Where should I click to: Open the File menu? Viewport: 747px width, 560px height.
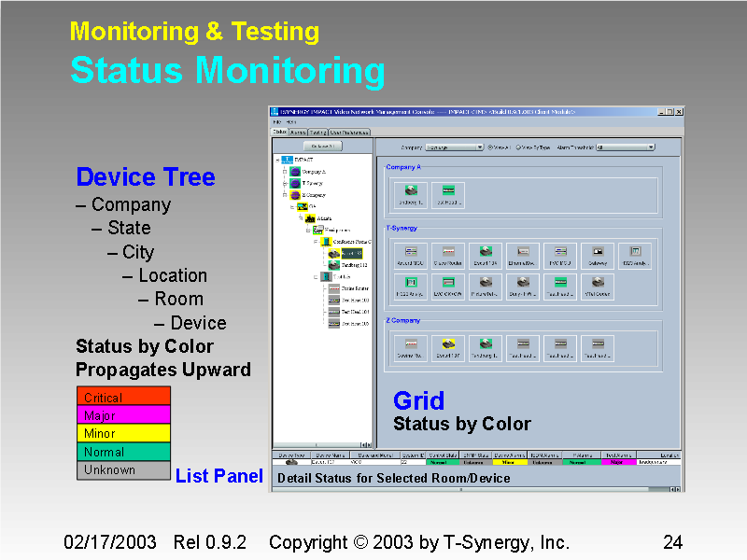point(278,120)
